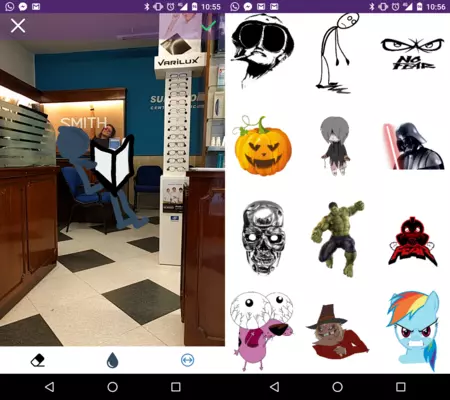Tap the Android back button on left screen
Image resolution: width=450 pixels, height=400 pixels.
(50, 387)
